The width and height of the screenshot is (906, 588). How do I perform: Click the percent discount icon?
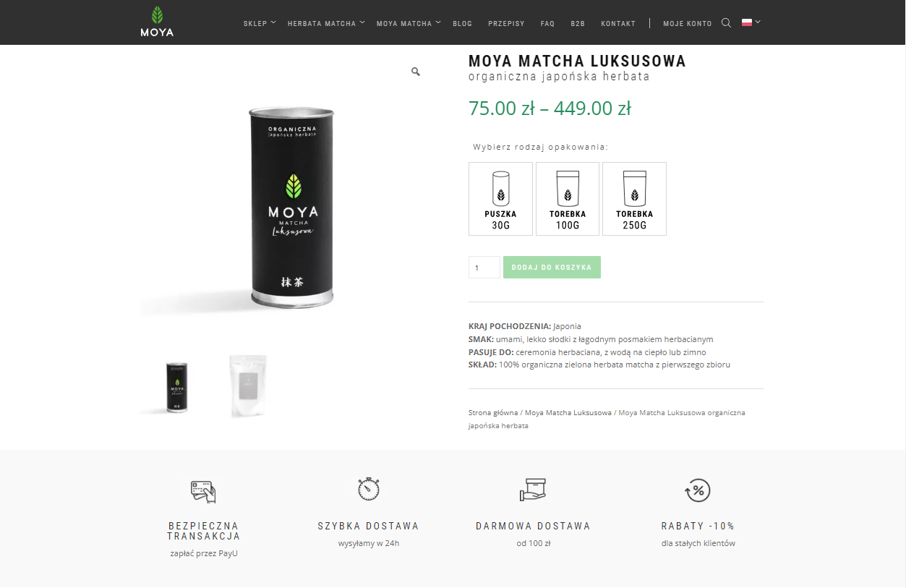click(698, 490)
